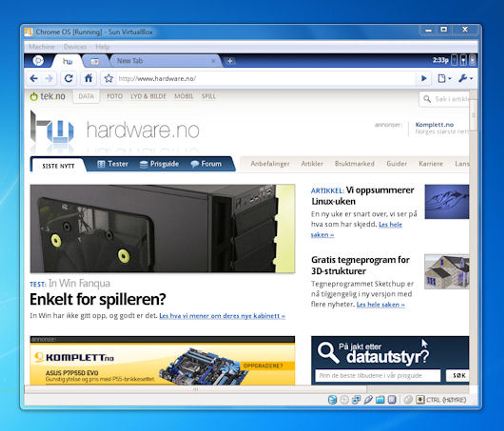Open the Forum tab

click(206, 164)
